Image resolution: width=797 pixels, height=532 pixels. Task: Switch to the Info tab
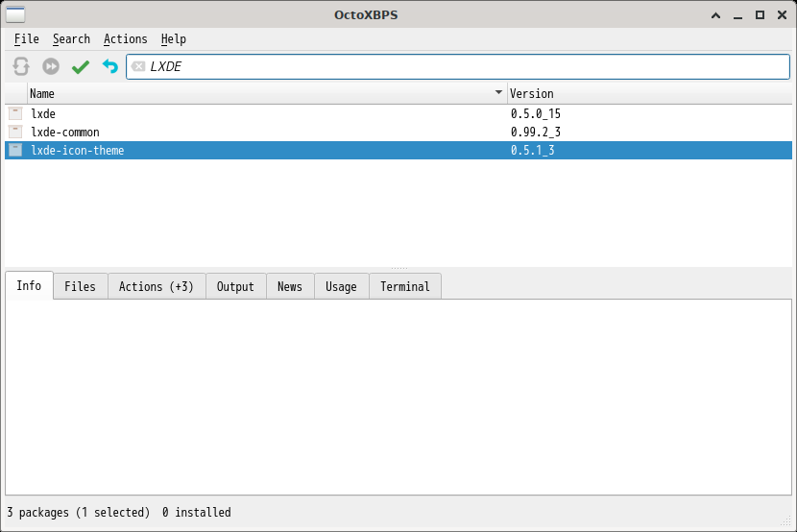[x=29, y=285]
